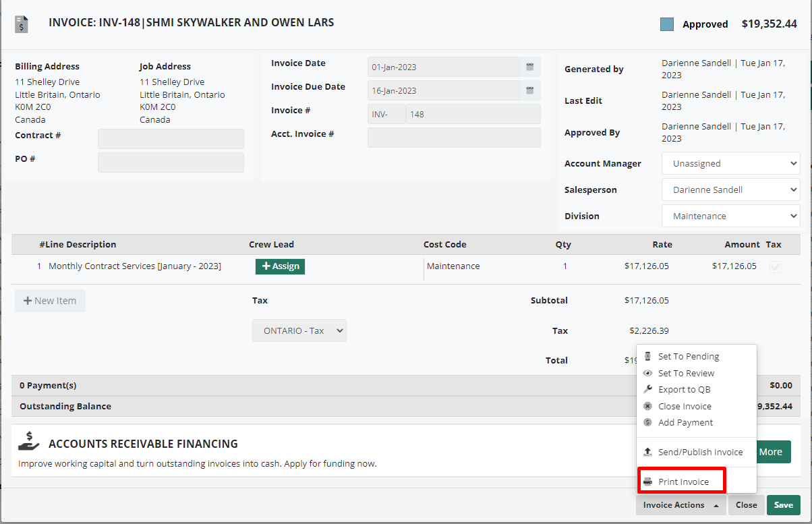Screen dimensions: 812x524
Task: Collapse the Invoice Actions menu button
Action: pos(680,505)
